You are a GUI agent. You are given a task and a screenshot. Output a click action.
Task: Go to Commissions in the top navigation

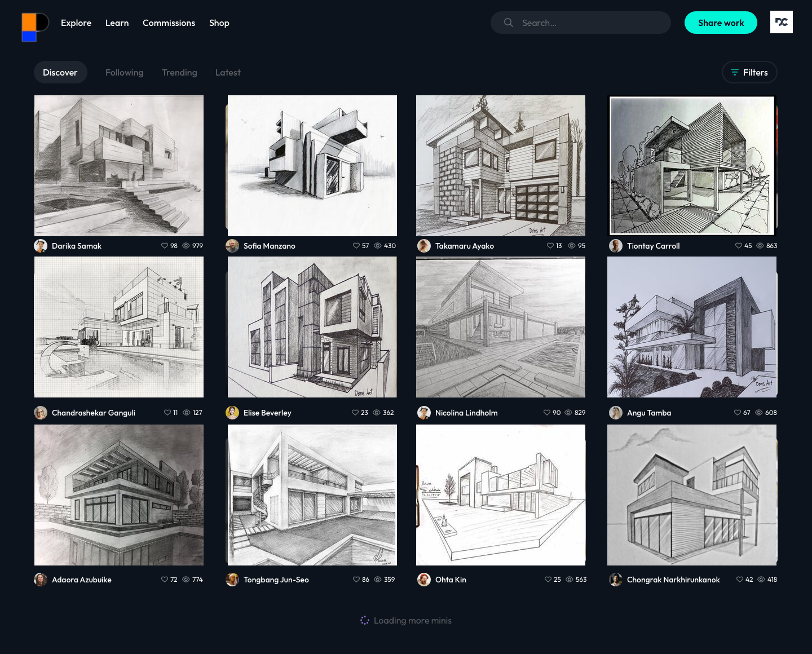(169, 23)
